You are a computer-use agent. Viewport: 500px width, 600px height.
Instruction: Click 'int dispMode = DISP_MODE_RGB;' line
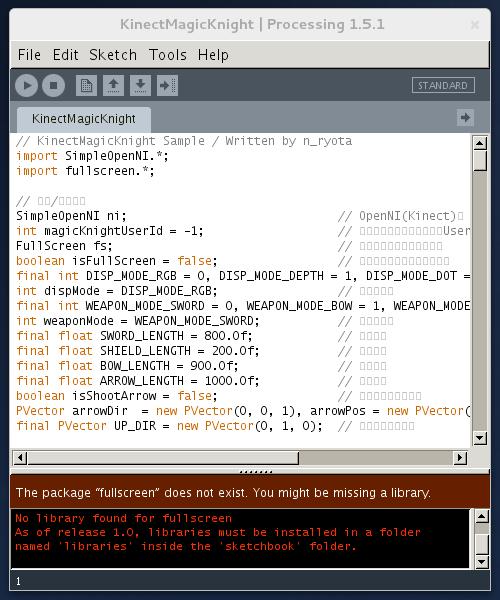tap(117, 291)
